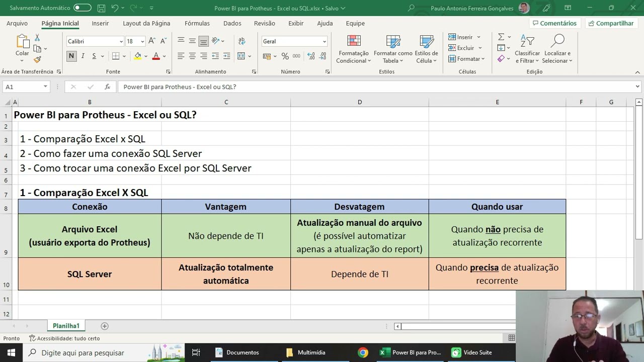Open the font name Calibri dropdown
Screen dimensions: 644x362
tap(121, 41)
